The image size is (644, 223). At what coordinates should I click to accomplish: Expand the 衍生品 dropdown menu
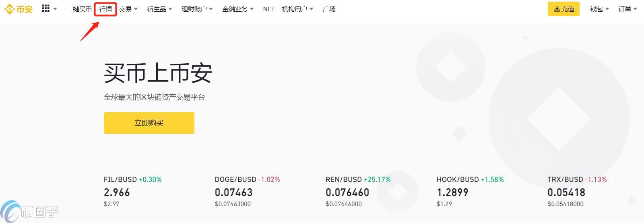(159, 9)
